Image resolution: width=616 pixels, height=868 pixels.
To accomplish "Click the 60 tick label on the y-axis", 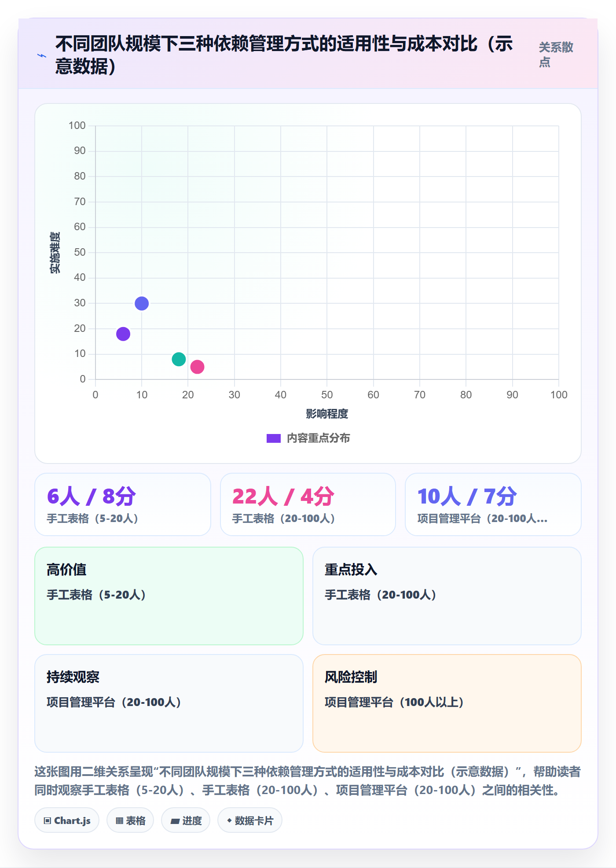I will pos(80,227).
